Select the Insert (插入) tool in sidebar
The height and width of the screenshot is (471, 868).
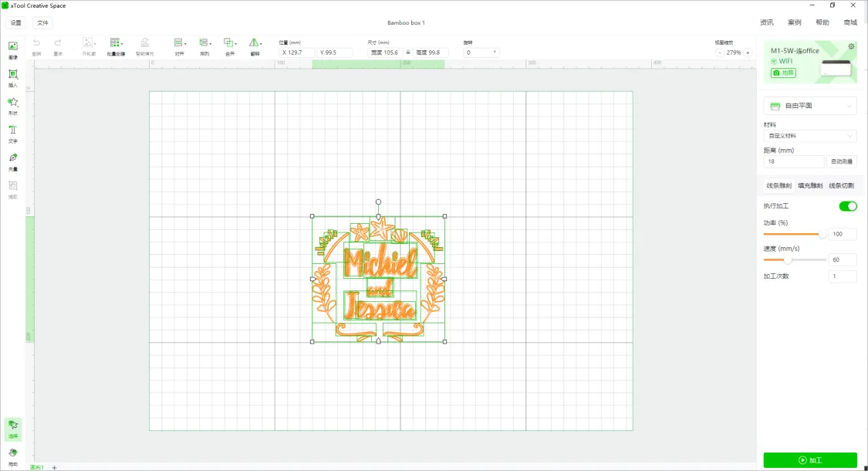tap(13, 78)
